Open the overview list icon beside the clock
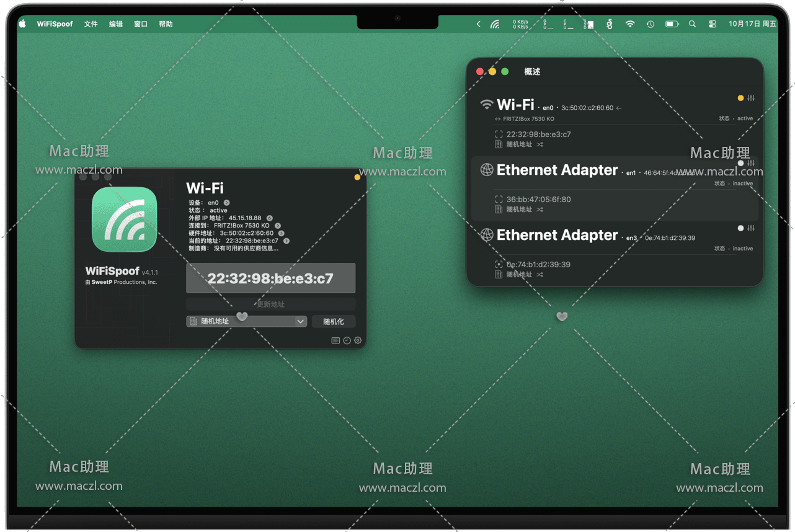The width and height of the screenshot is (795, 532). [335, 340]
